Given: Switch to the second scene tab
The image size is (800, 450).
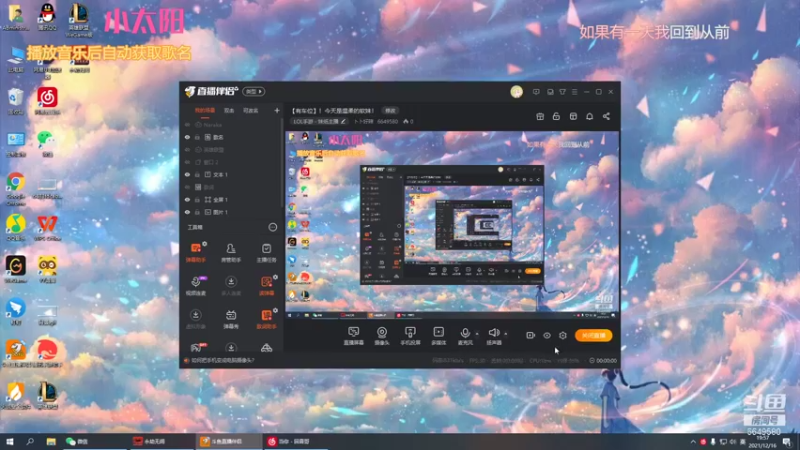Looking at the screenshot, I should tap(229, 111).
